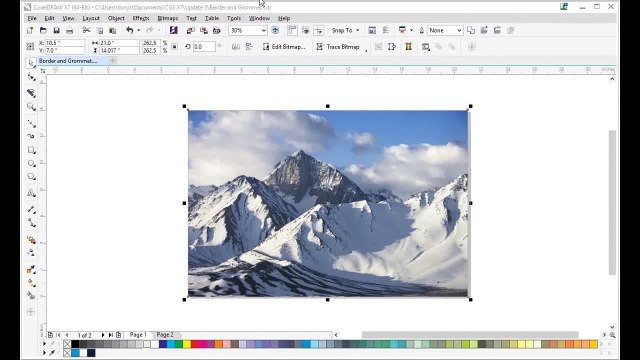Pick the yellow swatch in palette
Screen dimensions: 640x360
187,344
